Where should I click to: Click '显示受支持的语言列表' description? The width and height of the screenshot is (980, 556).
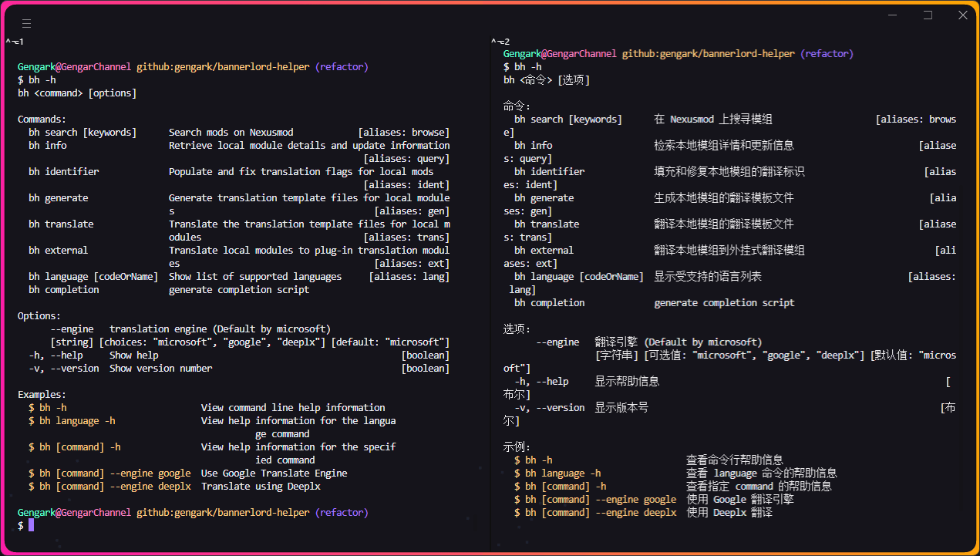tap(708, 277)
